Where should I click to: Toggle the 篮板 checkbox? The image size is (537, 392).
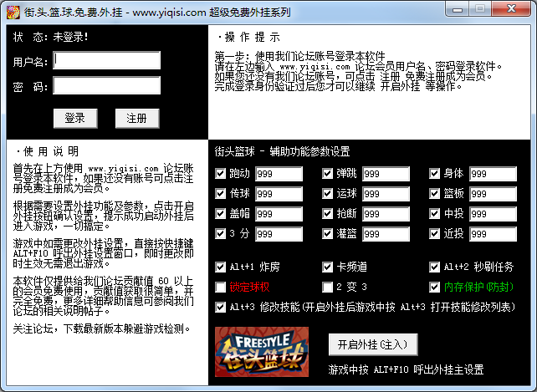tap(435, 193)
